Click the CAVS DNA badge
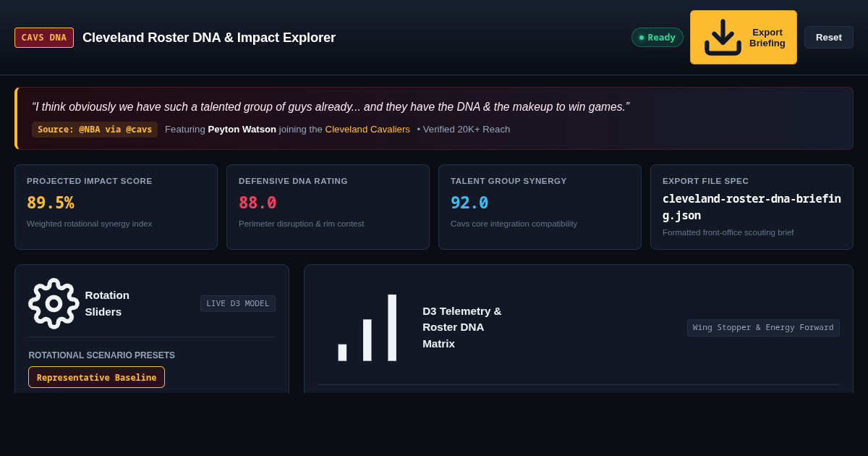Viewport: 868px width, 456px height. [x=44, y=38]
